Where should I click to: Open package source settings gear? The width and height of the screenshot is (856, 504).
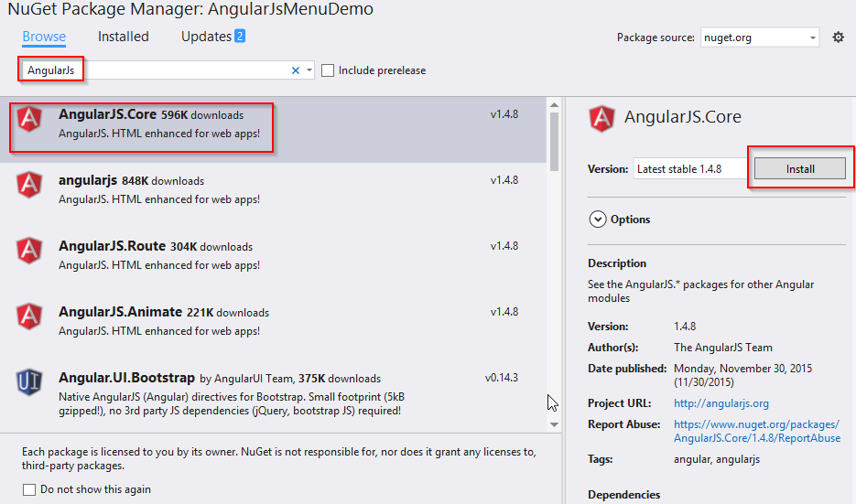[x=838, y=38]
